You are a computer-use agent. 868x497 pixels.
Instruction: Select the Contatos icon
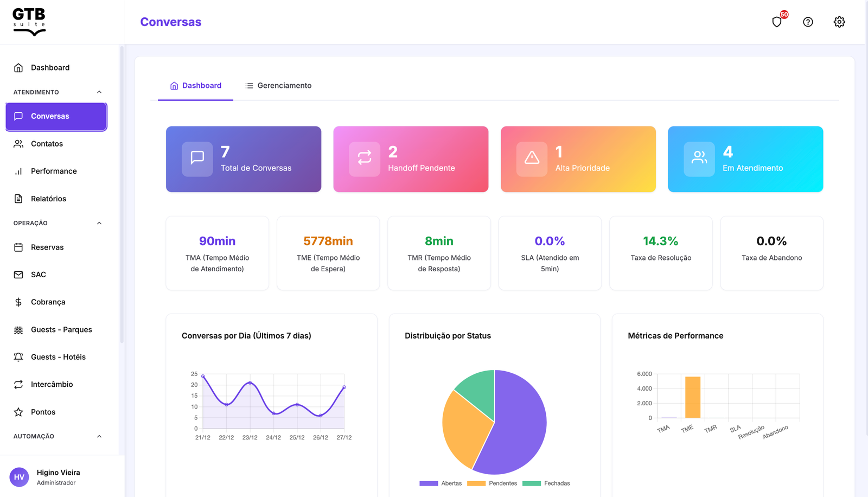[18, 143]
